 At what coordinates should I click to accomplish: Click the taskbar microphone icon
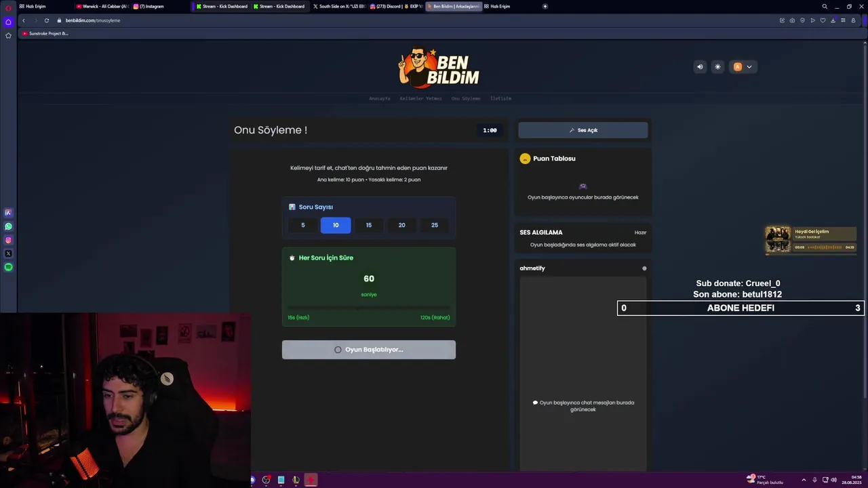[x=814, y=480]
